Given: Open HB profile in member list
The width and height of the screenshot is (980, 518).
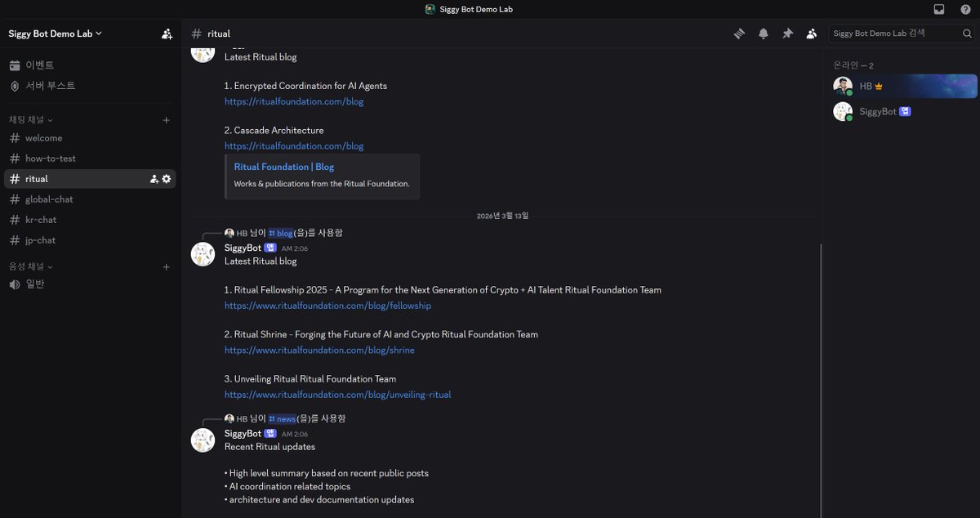Looking at the screenshot, I should point(904,86).
